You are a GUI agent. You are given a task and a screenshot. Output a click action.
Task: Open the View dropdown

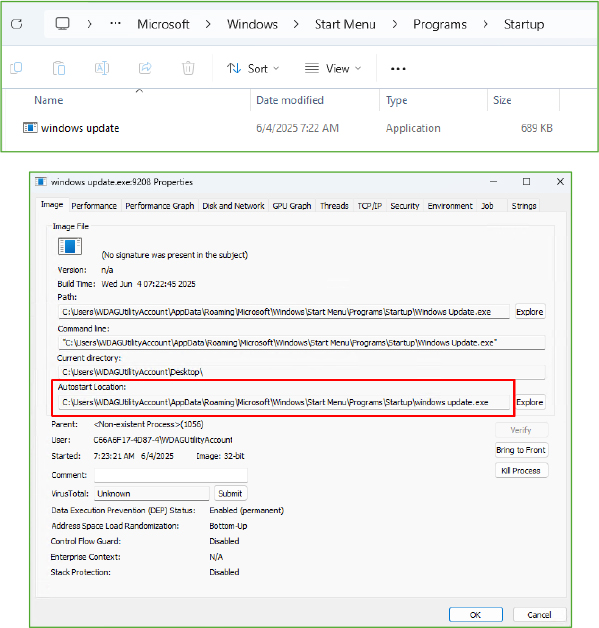(x=333, y=68)
